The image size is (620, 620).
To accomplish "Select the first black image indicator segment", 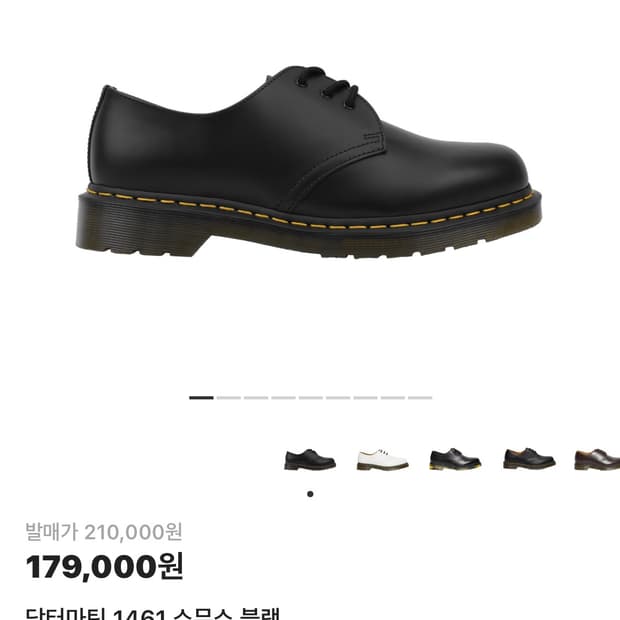I will point(201,398).
